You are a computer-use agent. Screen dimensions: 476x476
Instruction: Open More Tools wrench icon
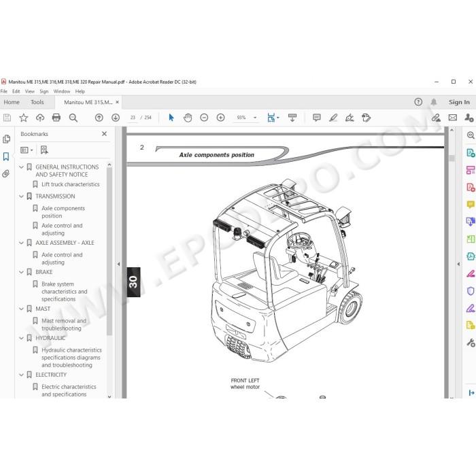point(471,343)
